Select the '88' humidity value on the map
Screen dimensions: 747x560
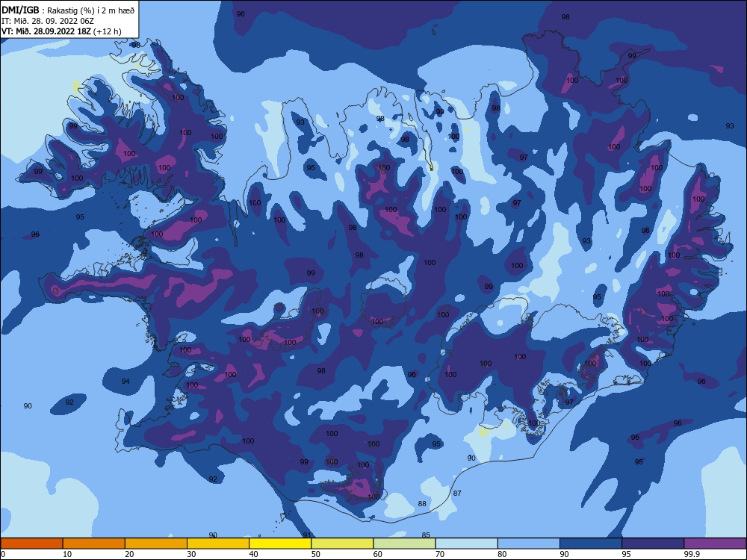point(422,504)
